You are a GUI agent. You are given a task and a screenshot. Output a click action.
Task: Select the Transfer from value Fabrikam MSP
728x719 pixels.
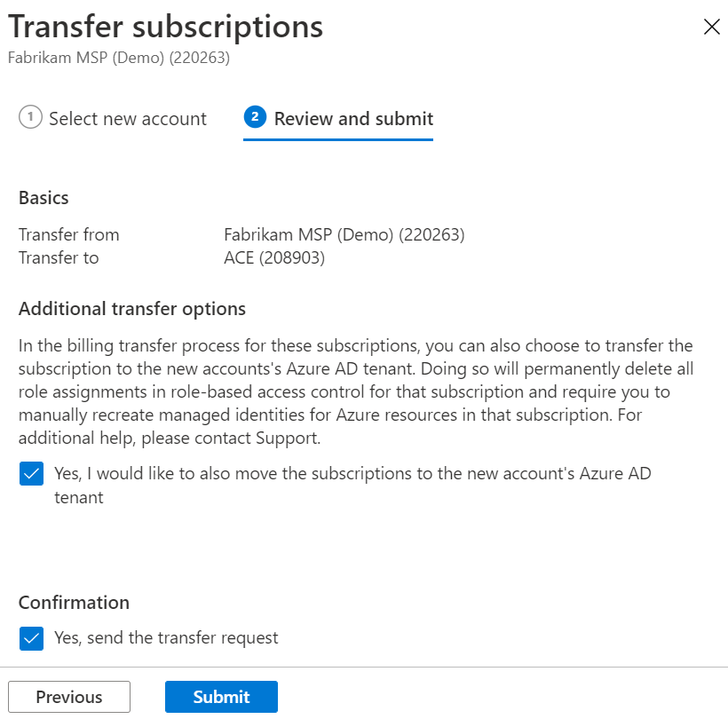coord(344,234)
